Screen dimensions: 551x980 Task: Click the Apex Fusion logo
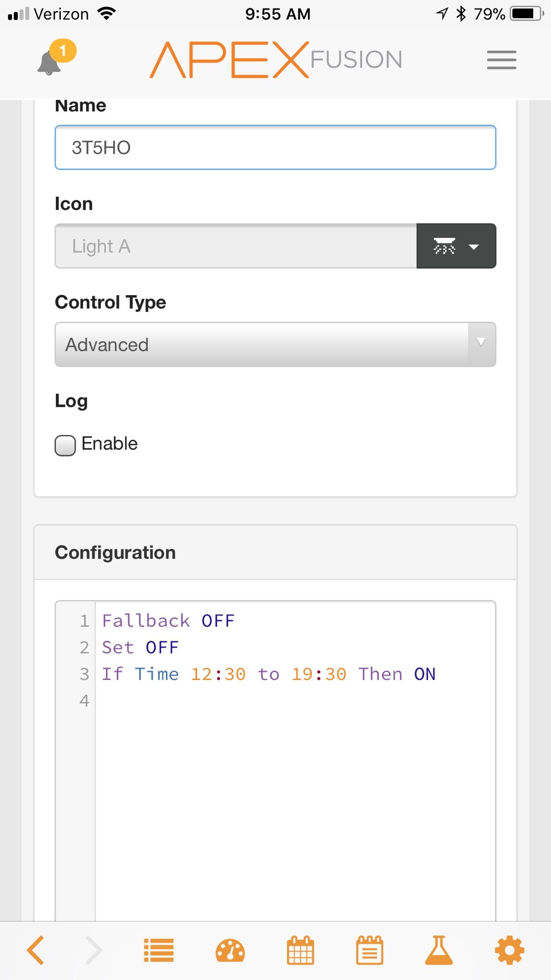tap(276, 60)
